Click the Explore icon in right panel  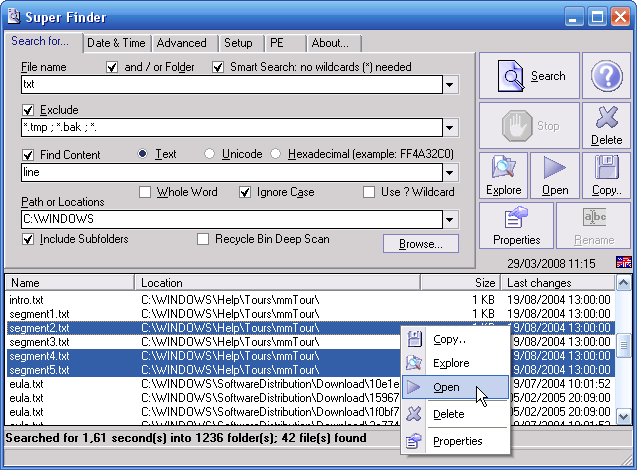503,176
